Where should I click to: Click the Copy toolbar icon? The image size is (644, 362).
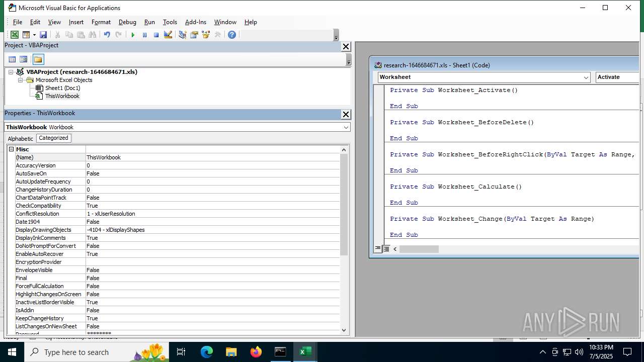[69, 35]
